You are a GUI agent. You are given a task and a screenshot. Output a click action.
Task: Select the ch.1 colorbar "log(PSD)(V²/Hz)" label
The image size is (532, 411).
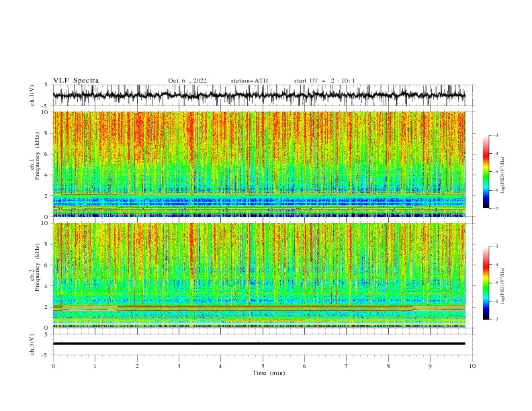click(502, 175)
